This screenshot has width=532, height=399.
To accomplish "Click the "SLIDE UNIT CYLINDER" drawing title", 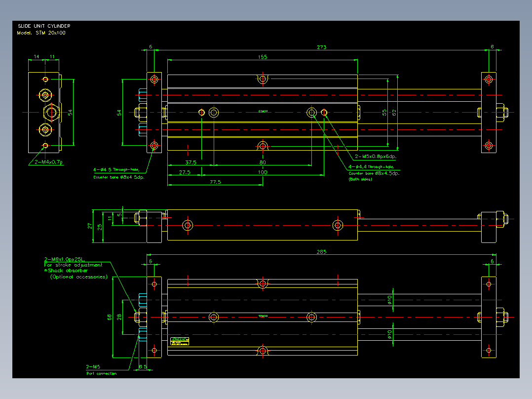I will tap(44, 26).
